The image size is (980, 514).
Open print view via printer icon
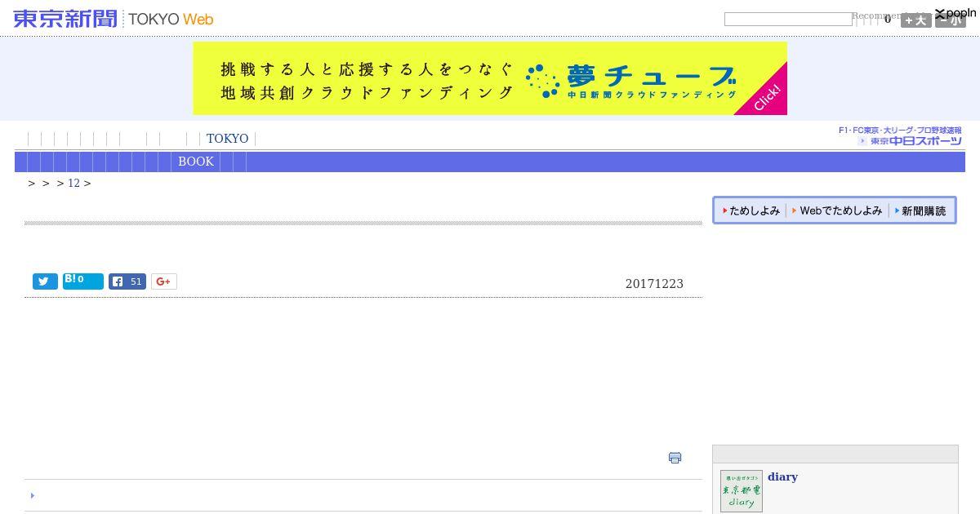675,458
